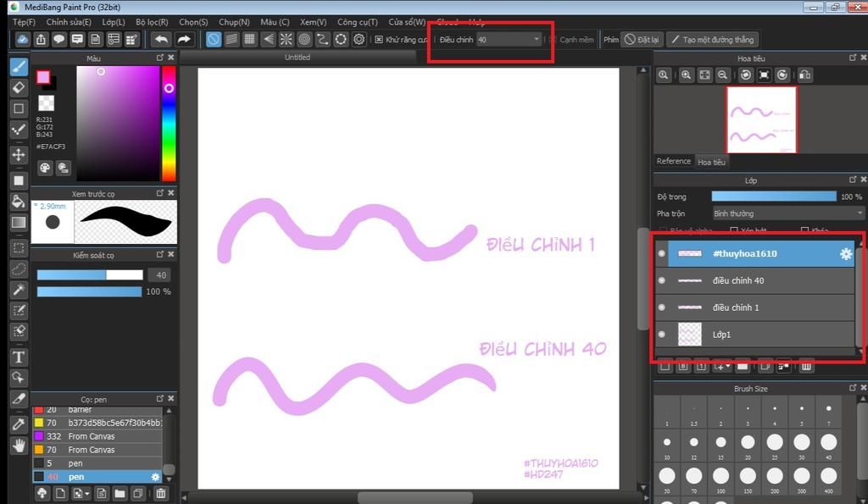Zoom out on the navigator
The width and height of the screenshot is (868, 504).
(722, 75)
